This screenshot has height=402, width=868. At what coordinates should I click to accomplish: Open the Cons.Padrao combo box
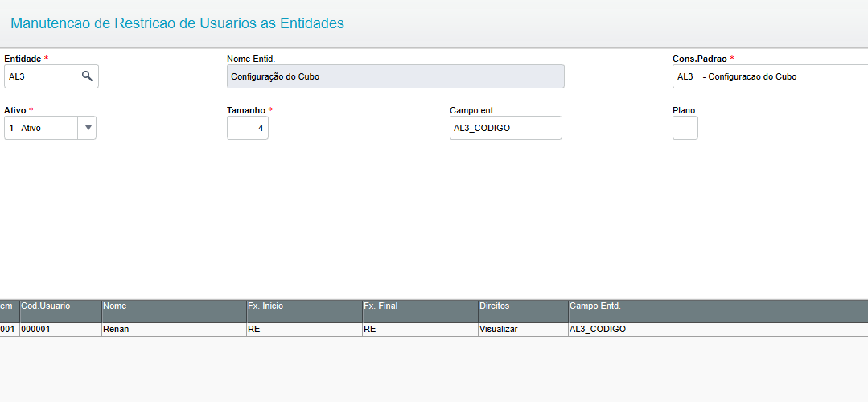(x=770, y=76)
